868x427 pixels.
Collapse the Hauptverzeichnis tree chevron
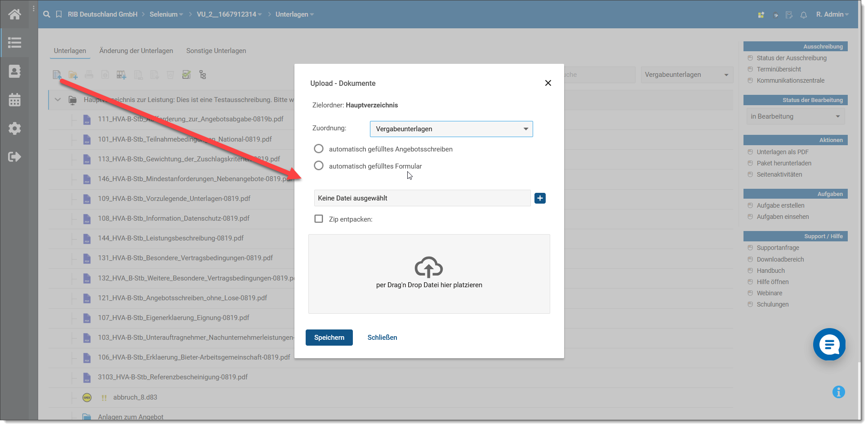(58, 100)
